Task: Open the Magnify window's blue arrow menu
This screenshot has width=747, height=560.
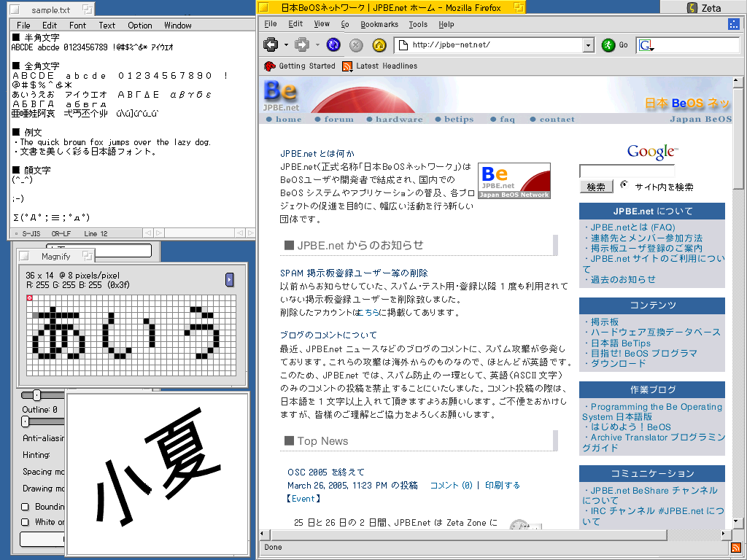Action: click(230, 279)
